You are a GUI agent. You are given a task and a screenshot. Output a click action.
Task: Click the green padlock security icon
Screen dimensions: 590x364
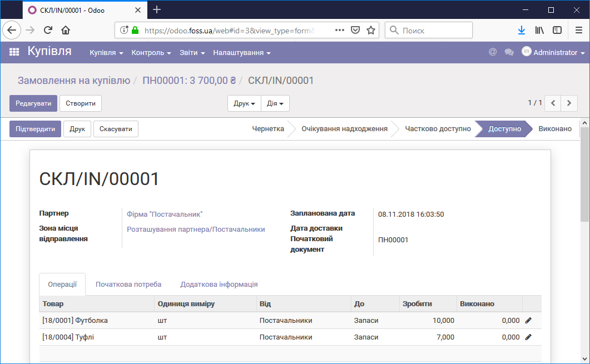(135, 30)
